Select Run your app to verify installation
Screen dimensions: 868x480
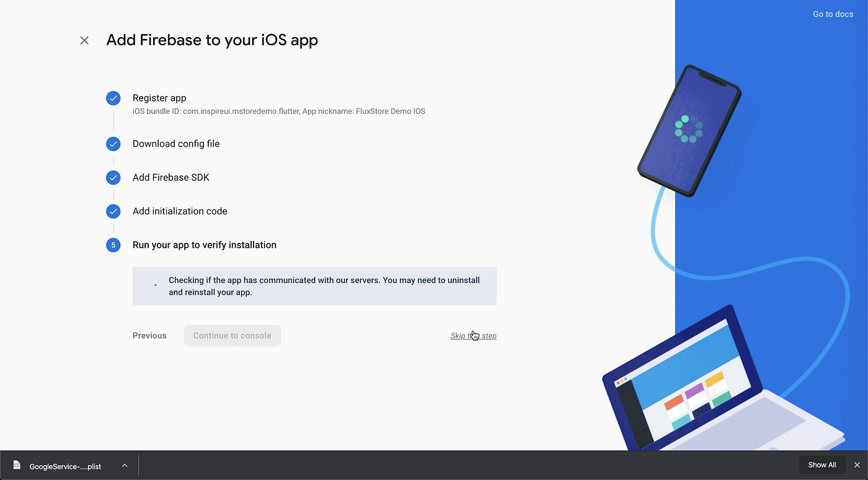[205, 245]
